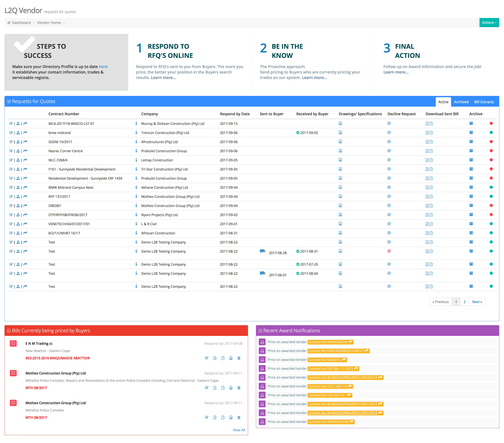Download Excel bill for F161 - Sunnyside Residential Development

(x=427, y=169)
